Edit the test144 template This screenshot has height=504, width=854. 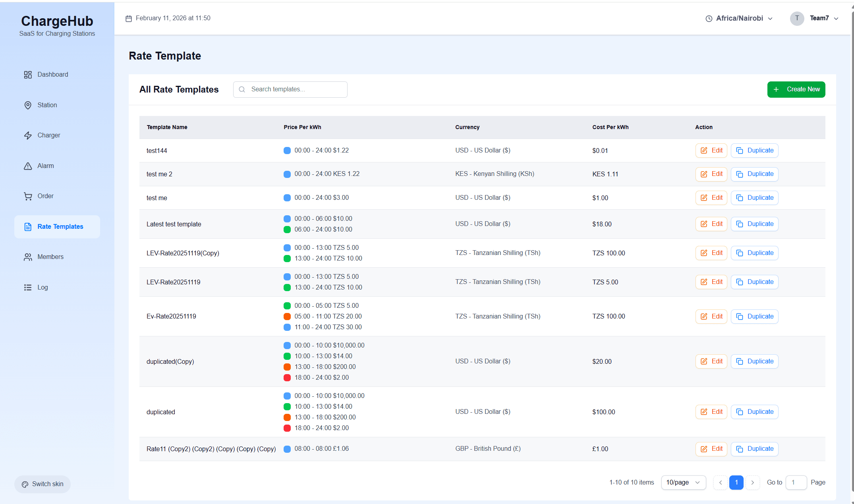point(711,151)
